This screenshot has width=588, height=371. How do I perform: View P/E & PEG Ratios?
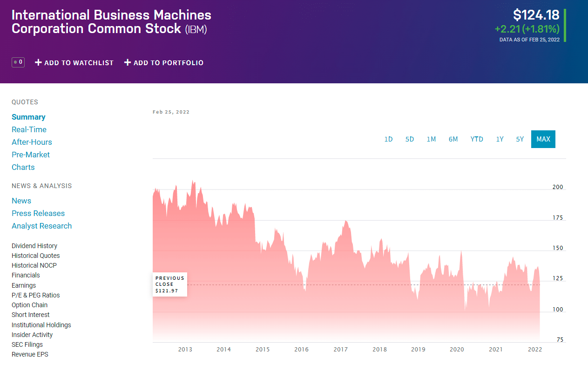point(36,295)
